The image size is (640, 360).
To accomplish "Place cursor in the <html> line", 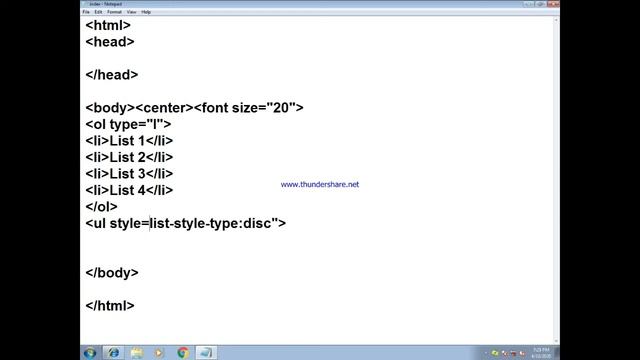I will [108, 25].
